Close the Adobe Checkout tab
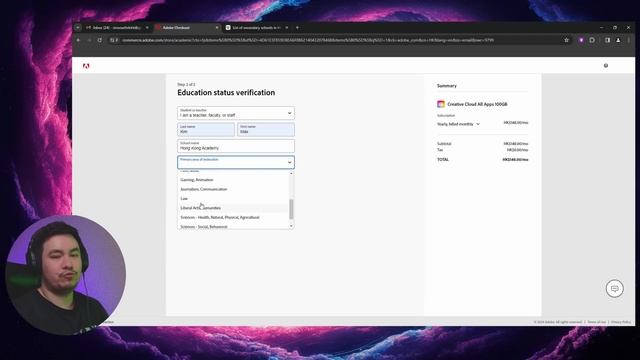This screenshot has width=640, height=360. tap(217, 27)
